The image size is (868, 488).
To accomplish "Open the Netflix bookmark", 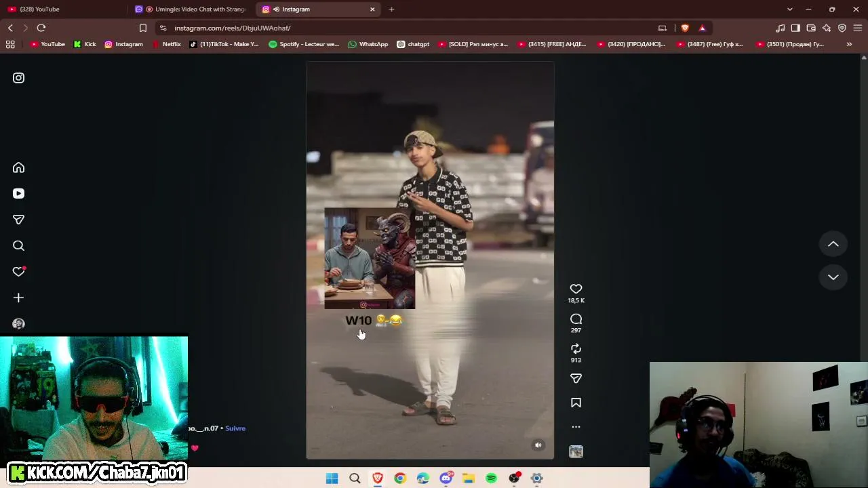I will (166, 44).
